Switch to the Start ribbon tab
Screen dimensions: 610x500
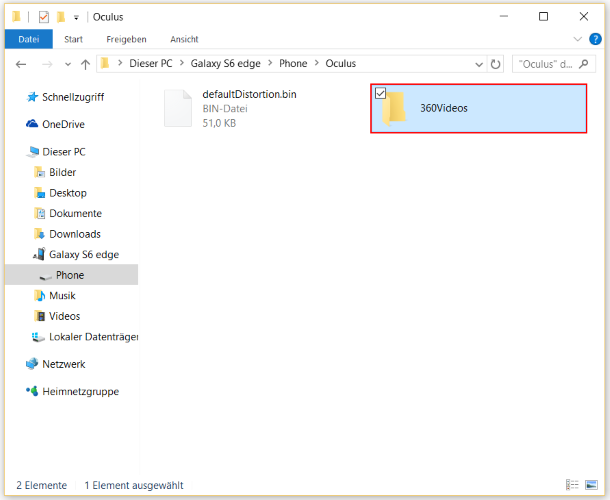coord(73,39)
